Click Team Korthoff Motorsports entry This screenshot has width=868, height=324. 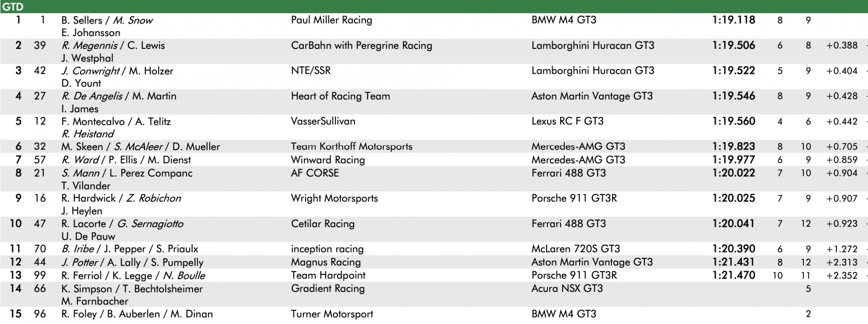(351, 147)
